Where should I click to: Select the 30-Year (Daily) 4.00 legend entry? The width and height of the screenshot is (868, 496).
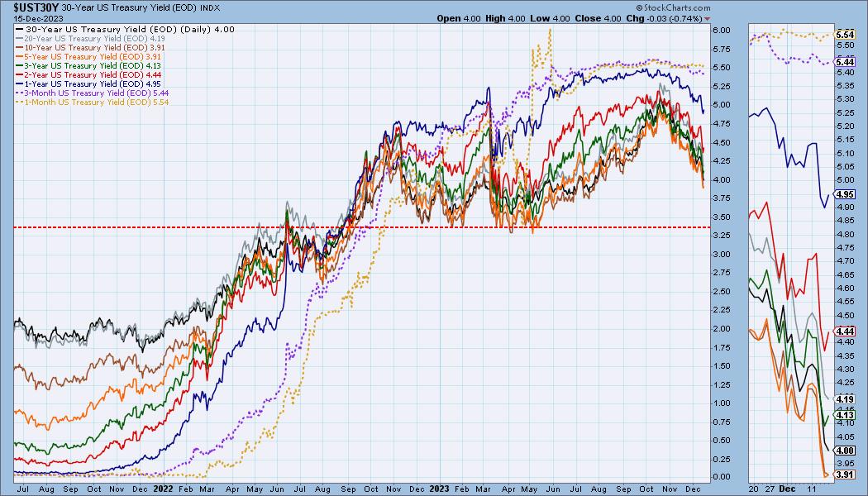tap(125, 29)
